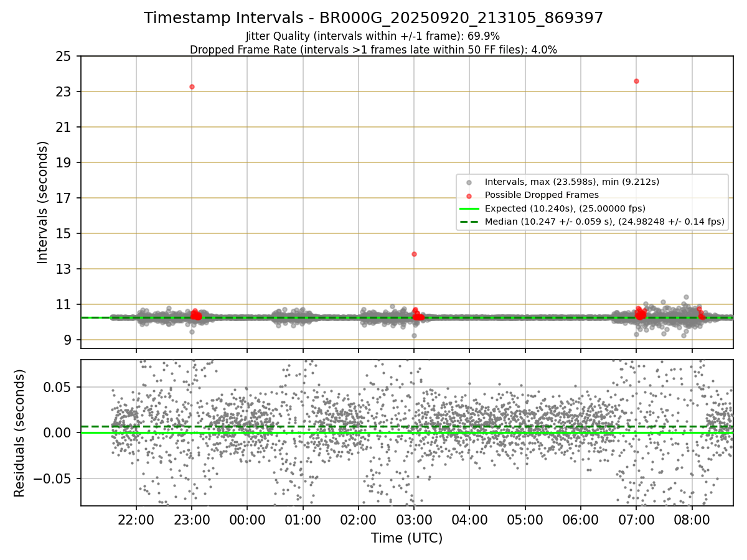Click the 'Dropped Frame Rate' subtitle line showing 4.0%
The image size is (747, 560).
[374, 50]
